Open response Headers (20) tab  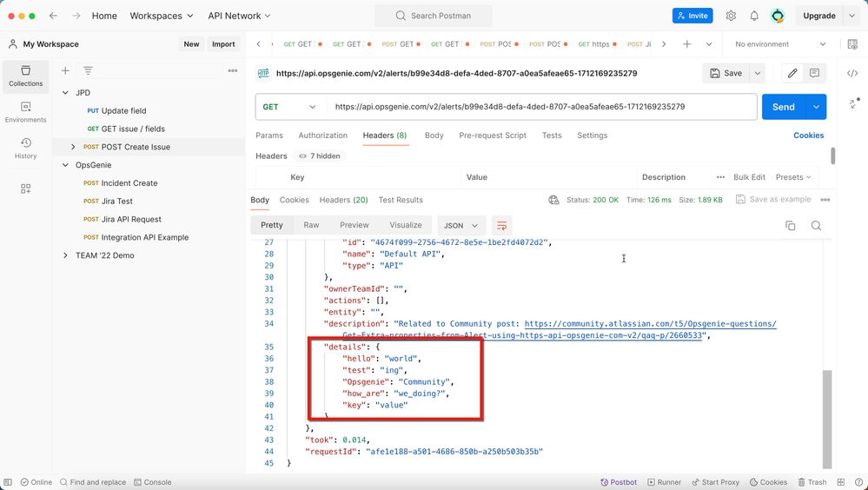343,200
